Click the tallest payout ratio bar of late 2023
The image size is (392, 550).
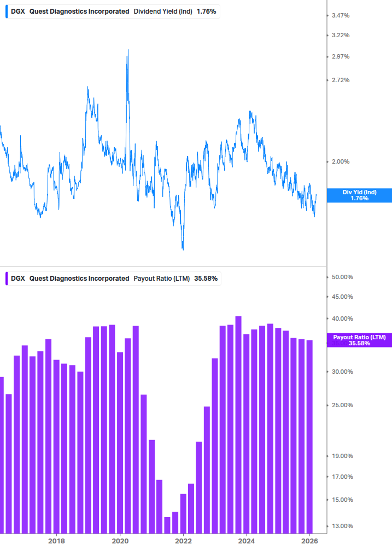[x=238, y=425]
